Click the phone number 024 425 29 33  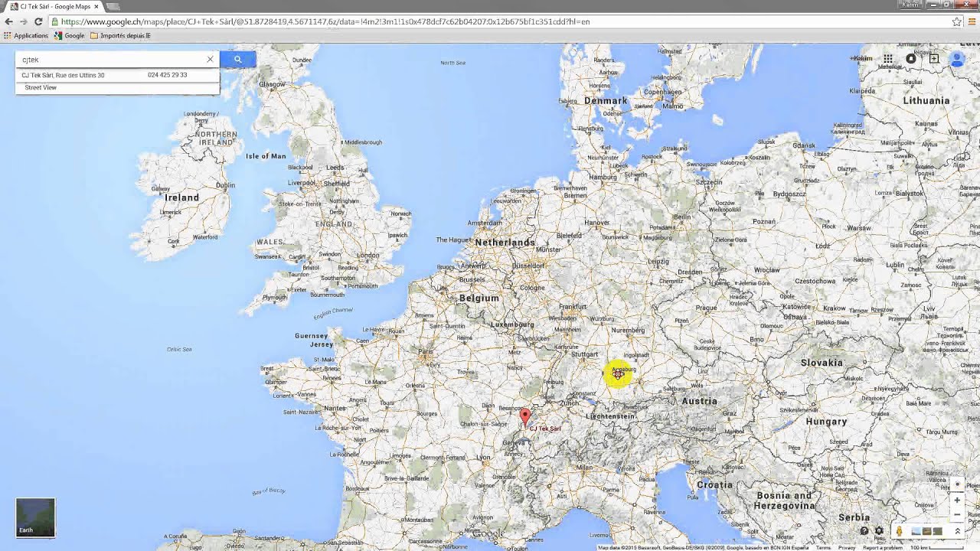(x=167, y=75)
